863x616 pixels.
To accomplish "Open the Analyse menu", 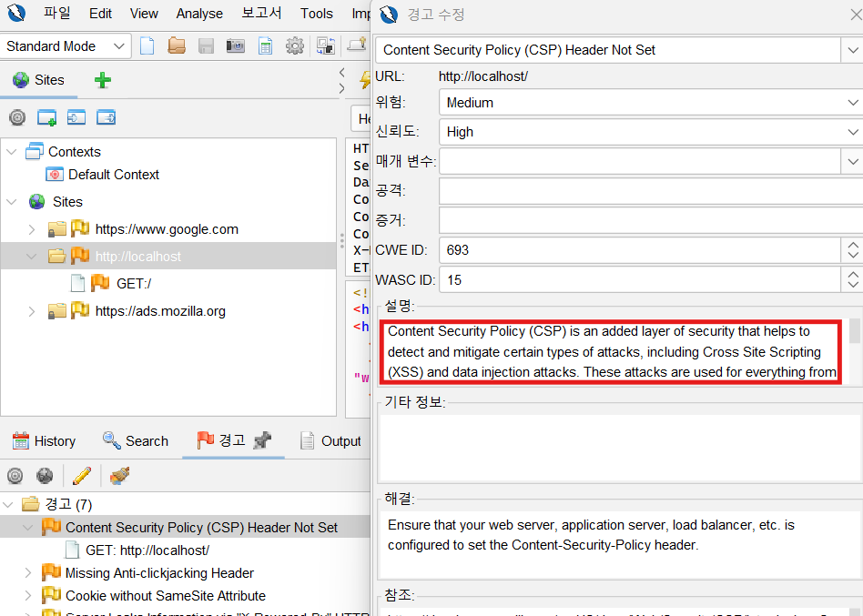I will tap(199, 14).
